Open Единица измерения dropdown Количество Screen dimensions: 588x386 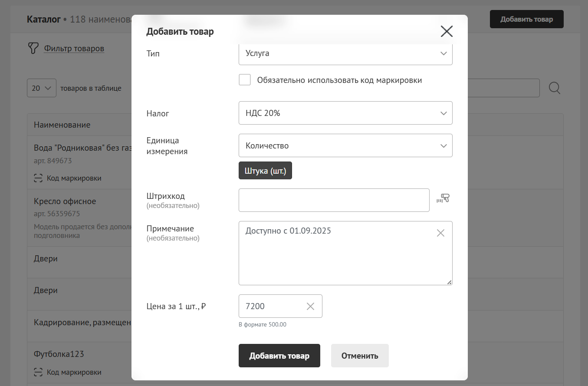(x=345, y=145)
